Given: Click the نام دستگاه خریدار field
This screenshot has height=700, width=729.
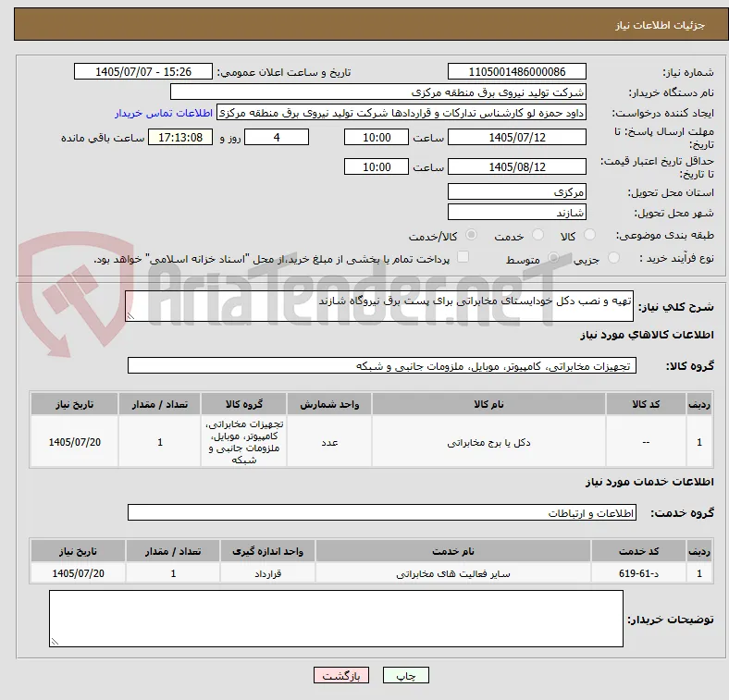Looking at the screenshot, I should (x=378, y=92).
